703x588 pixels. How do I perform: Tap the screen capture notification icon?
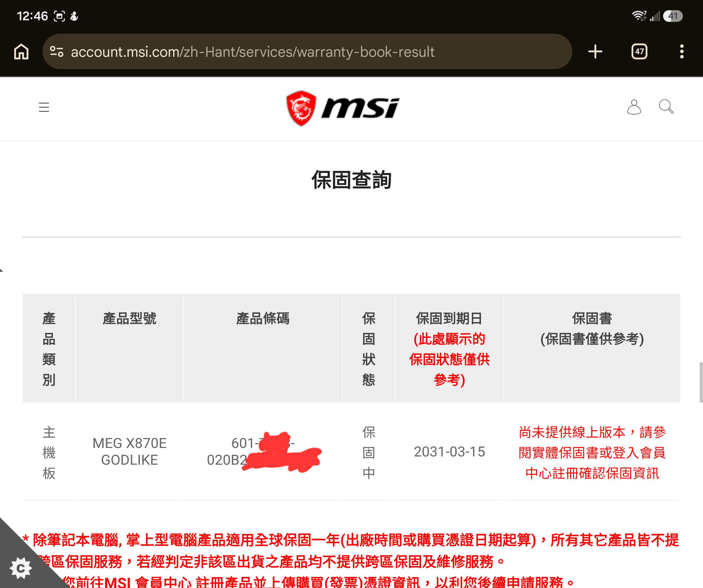[59, 16]
